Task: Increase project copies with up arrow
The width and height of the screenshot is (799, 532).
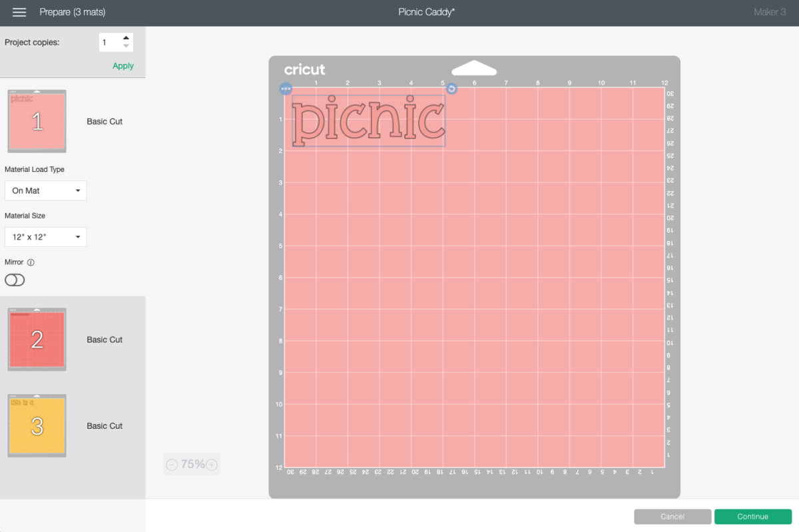Action: point(126,38)
